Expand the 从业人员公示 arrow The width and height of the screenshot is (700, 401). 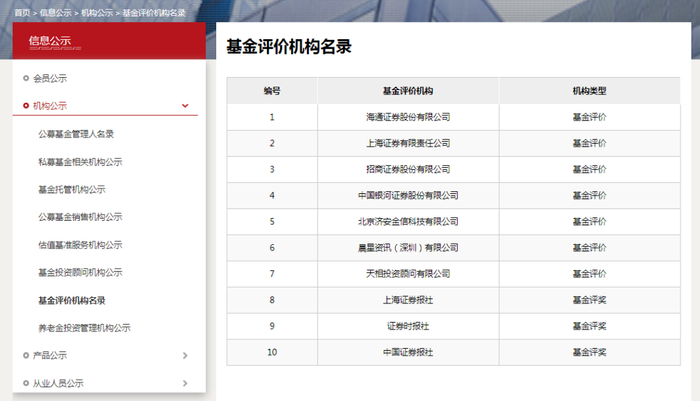click(x=185, y=383)
